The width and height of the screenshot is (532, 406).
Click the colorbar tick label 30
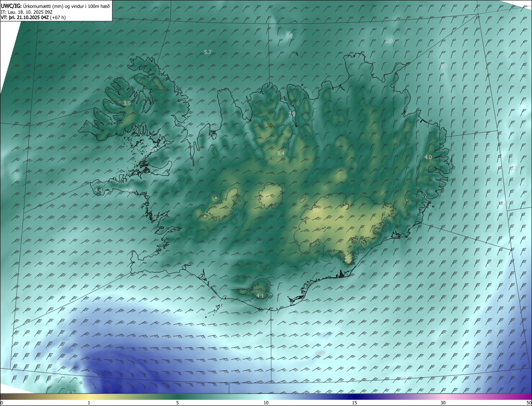click(x=443, y=403)
